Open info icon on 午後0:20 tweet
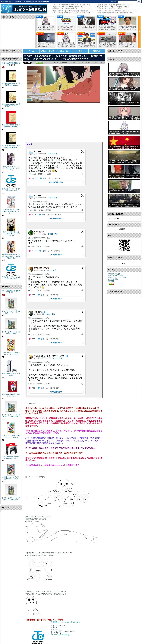The image size is (142, 644). tap(83, 247)
